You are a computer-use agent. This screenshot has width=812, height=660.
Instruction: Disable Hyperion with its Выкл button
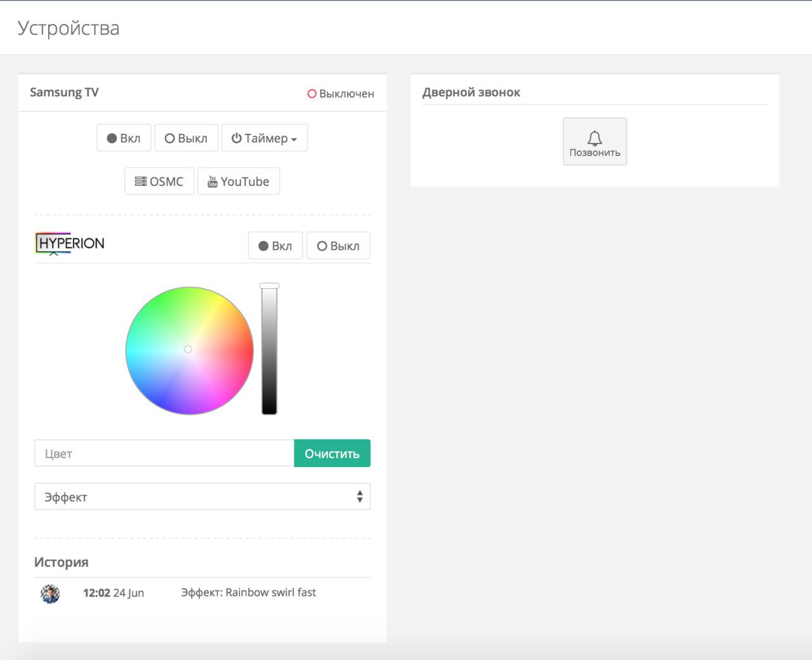[338, 246]
